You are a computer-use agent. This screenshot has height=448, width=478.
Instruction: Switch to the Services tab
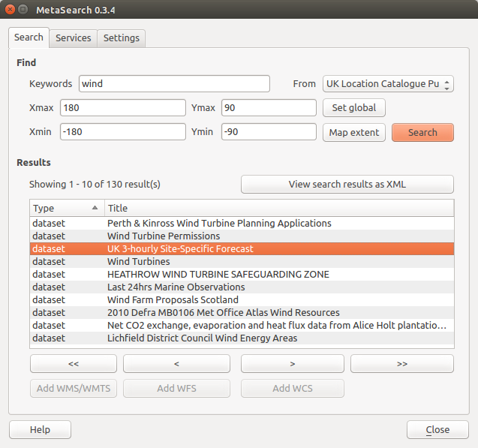[73, 38]
